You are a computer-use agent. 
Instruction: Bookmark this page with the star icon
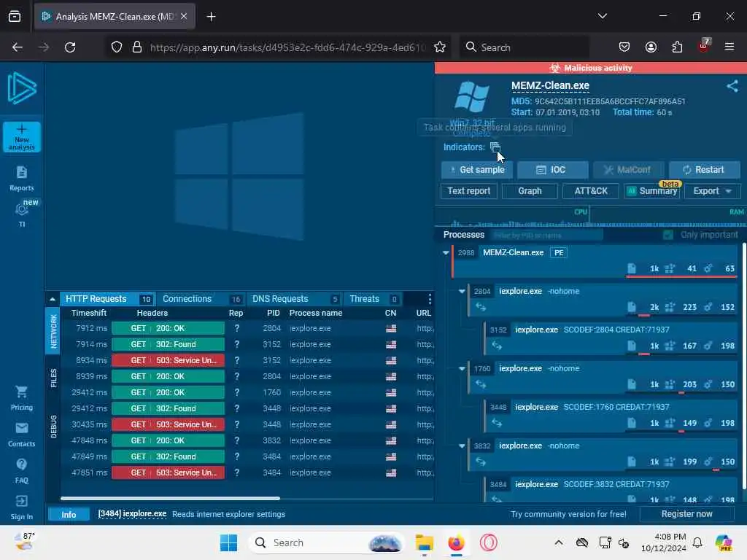pos(440,47)
